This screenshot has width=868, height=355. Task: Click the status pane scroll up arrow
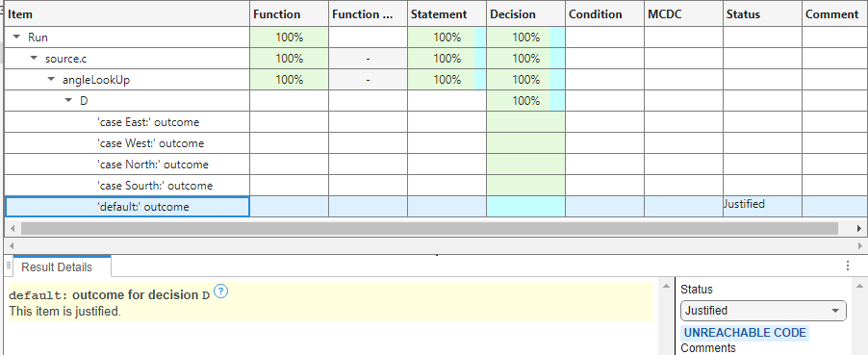pos(858,286)
